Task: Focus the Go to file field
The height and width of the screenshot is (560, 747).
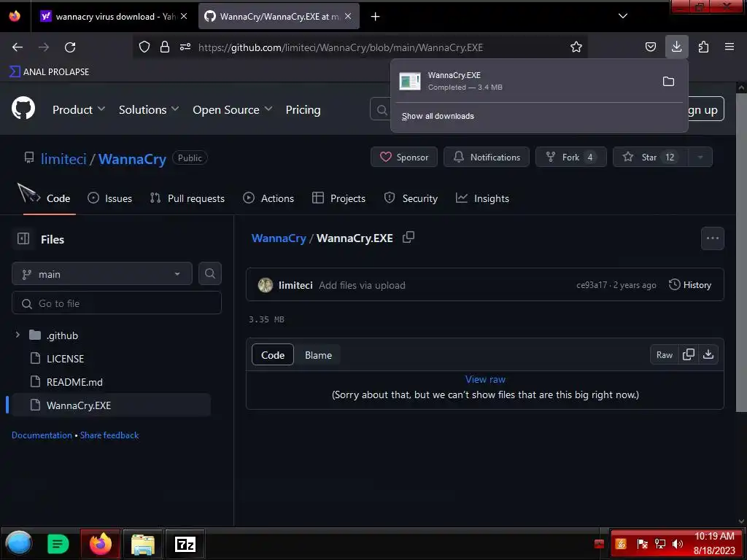Action: coord(117,303)
